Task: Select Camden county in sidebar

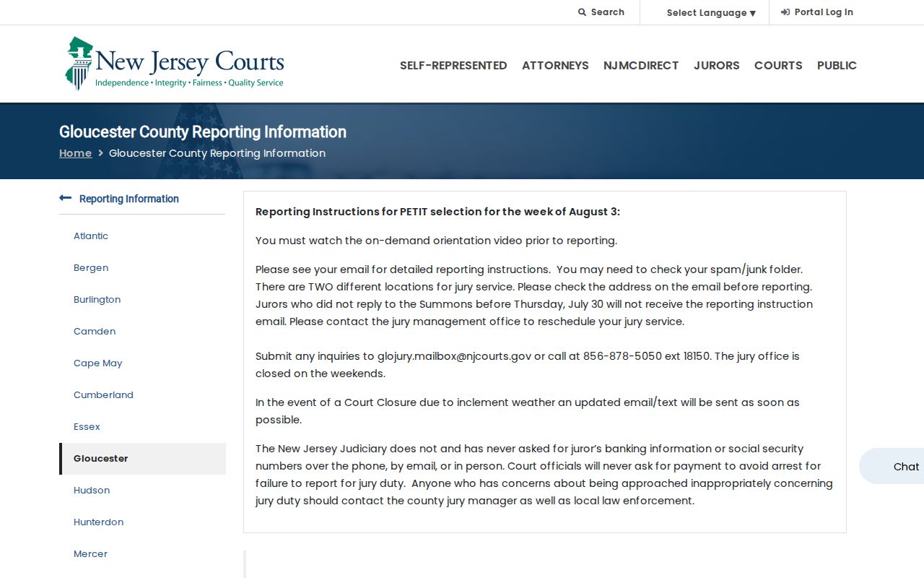Action: tap(95, 332)
